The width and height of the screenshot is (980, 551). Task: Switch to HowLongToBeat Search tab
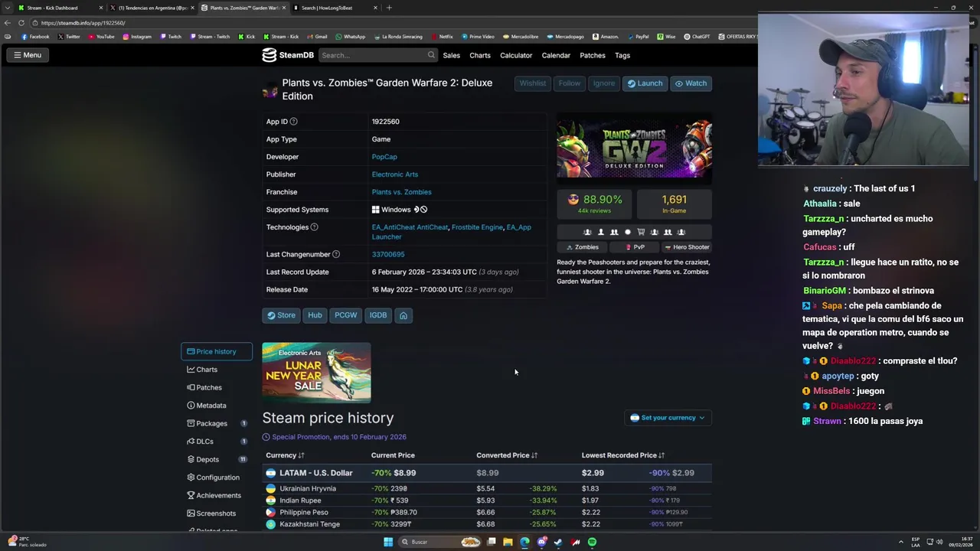coord(335,8)
